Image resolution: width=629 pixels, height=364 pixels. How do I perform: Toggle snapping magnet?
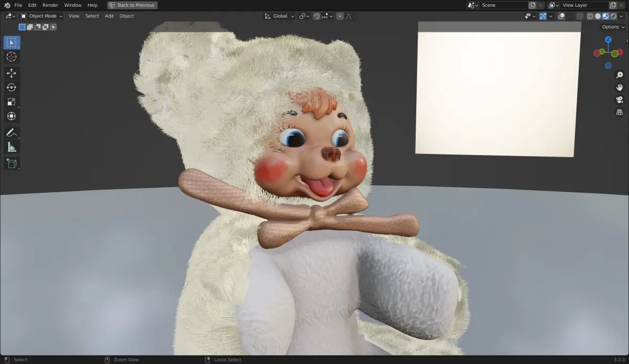tap(317, 16)
